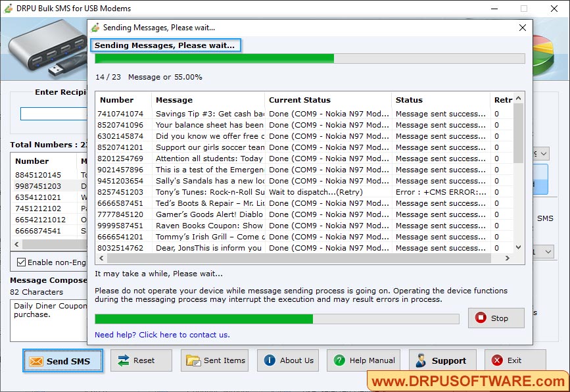
Task: Click the Exit red X icon
Action: pyautogui.click(x=497, y=360)
